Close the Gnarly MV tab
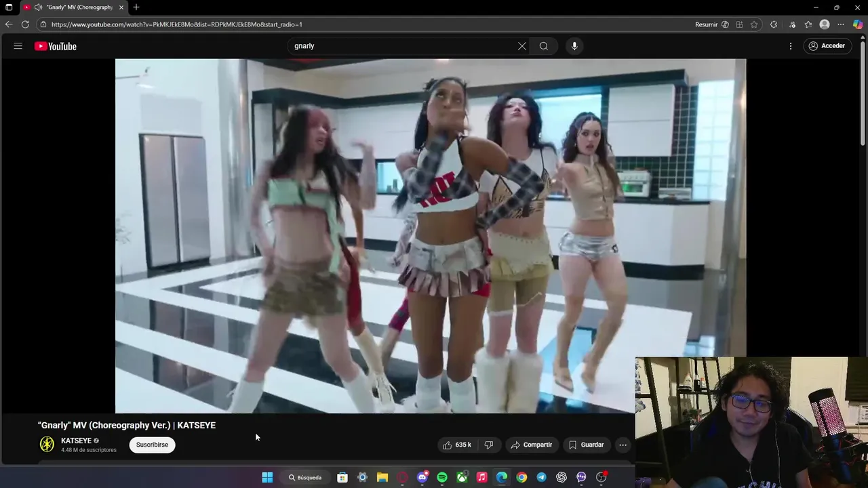 pos(121,7)
